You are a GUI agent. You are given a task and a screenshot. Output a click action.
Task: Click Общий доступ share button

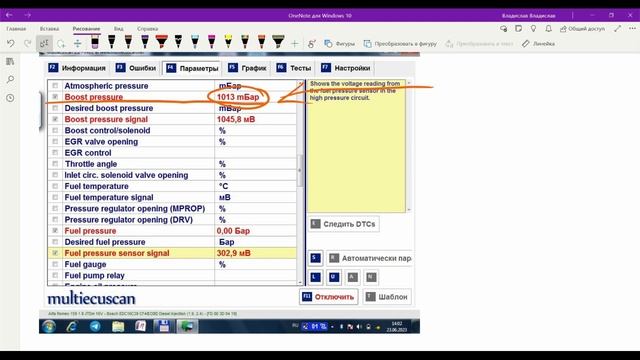click(582, 29)
